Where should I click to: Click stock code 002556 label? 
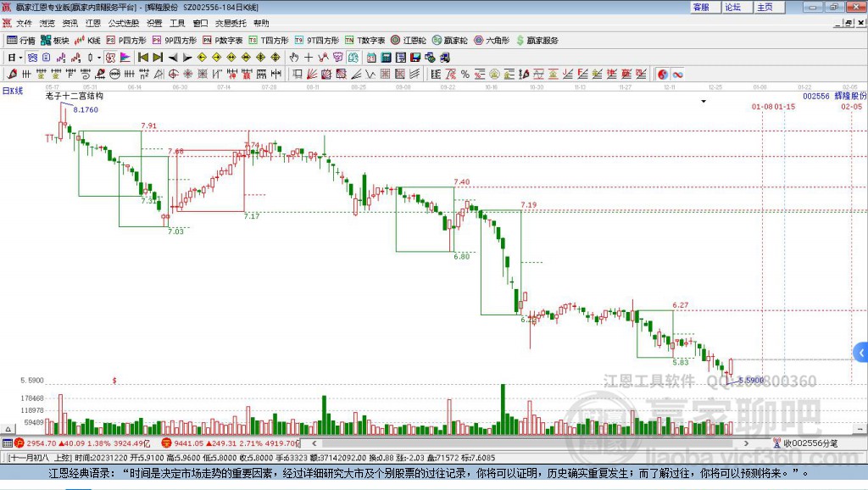pyautogui.click(x=816, y=96)
